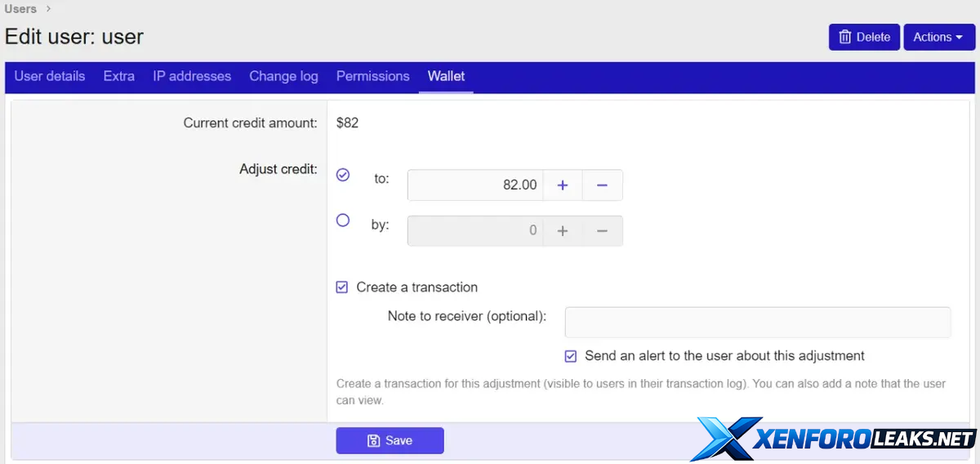Click the 'to' credit amount field

point(474,185)
